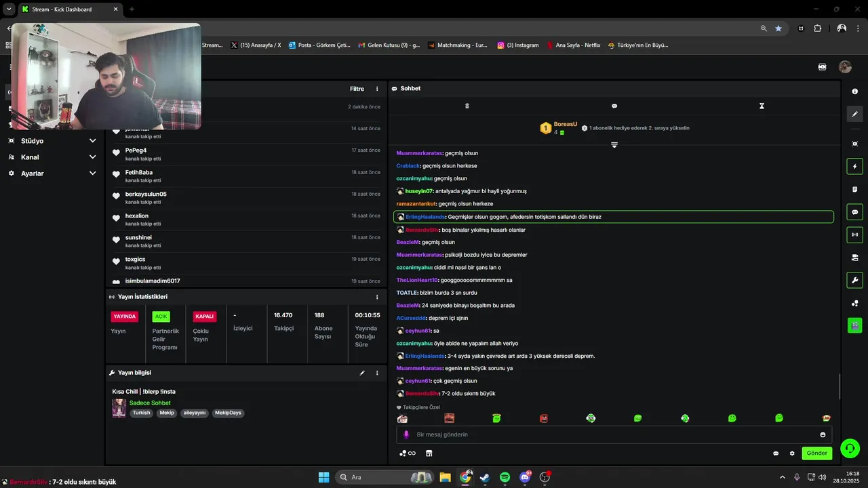
Task: Open Spotify from the taskbar
Action: pyautogui.click(x=505, y=477)
